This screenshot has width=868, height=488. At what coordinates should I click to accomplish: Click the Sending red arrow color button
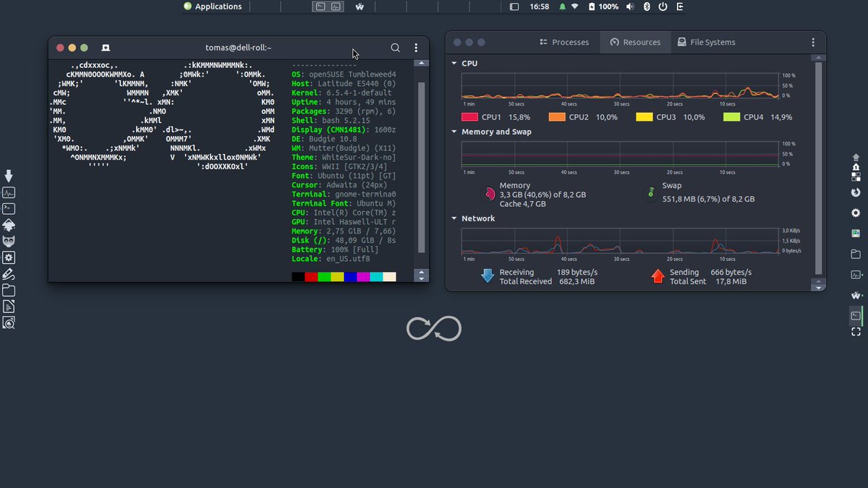(658, 276)
